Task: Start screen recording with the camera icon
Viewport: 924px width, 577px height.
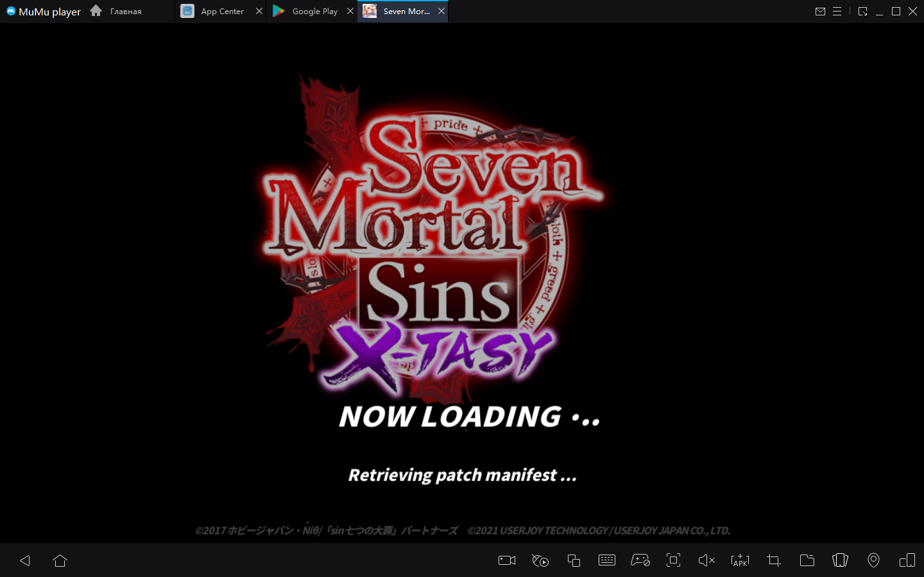Action: [507, 560]
